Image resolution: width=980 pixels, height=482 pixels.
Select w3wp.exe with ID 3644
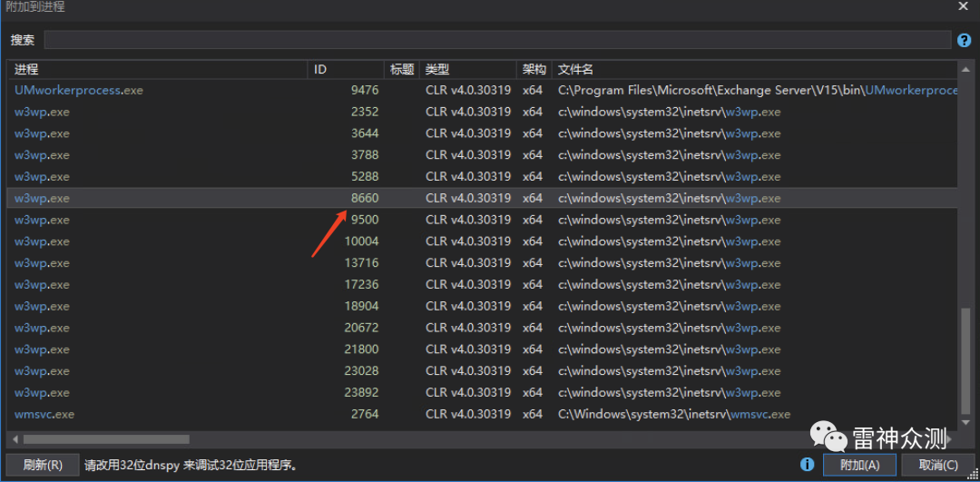(x=482, y=133)
